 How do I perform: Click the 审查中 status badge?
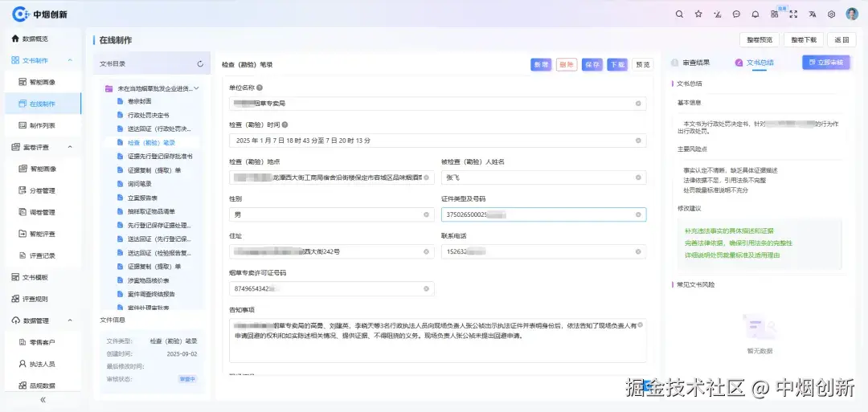[x=187, y=379]
